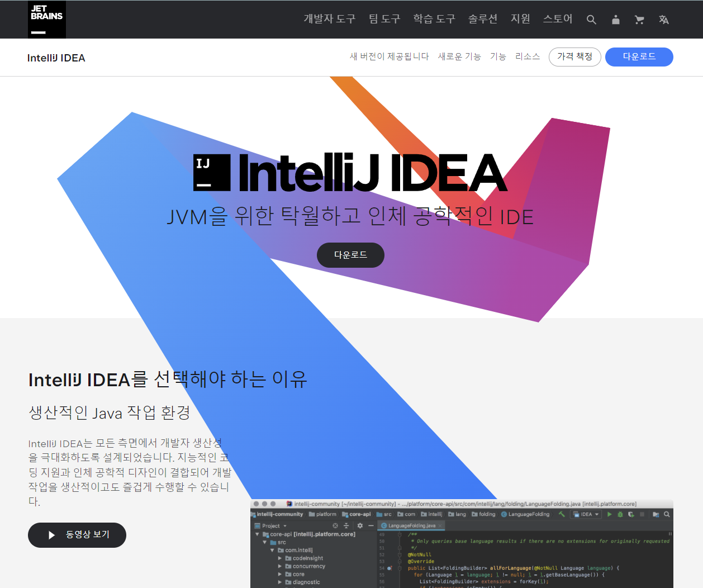Click the intellij-community breadcrumb

(278, 514)
